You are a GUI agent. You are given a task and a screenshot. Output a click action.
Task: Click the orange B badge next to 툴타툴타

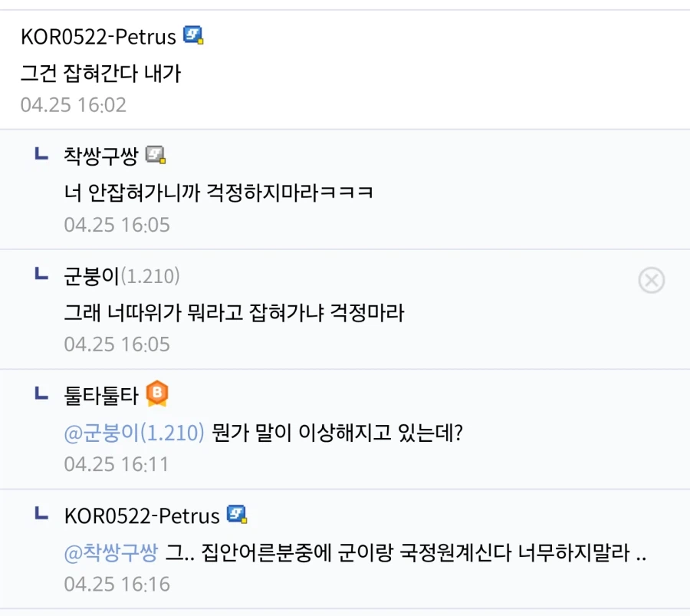tap(157, 394)
